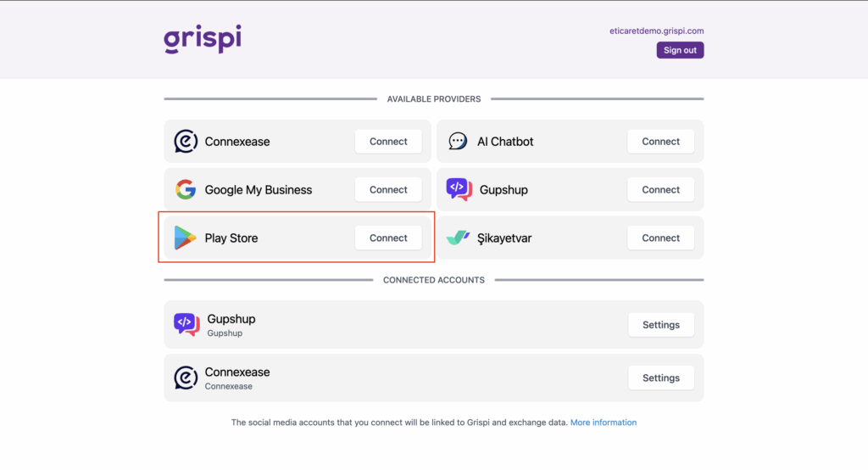Click the Gupshup subtitle in Connected Accounts
The width and height of the screenshot is (868, 470).
pyautogui.click(x=225, y=333)
